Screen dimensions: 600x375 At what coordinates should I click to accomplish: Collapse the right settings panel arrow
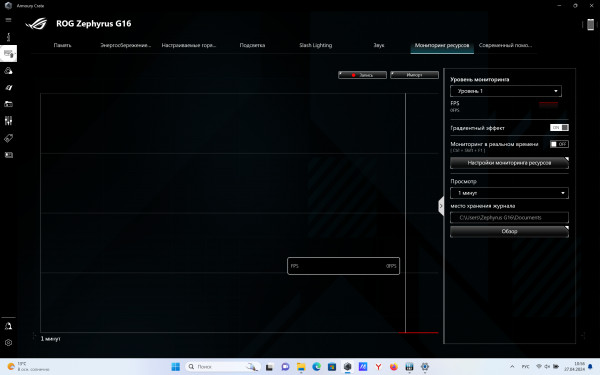(x=441, y=206)
